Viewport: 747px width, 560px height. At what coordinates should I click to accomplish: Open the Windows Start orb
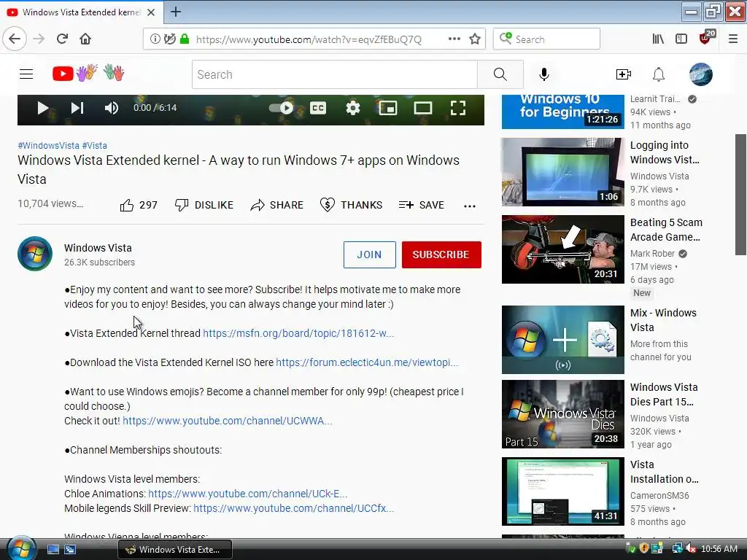[20, 548]
